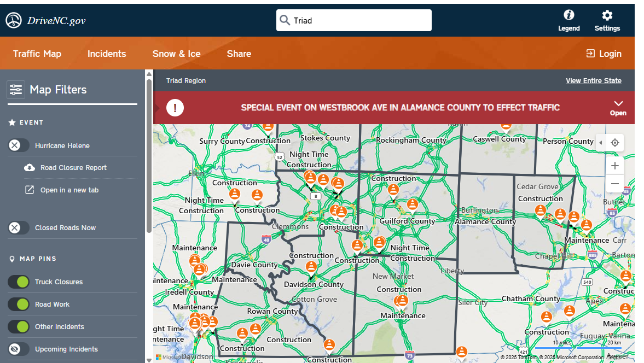The height and width of the screenshot is (363, 644).
Task: Open the Snow & Ice menu
Action: (x=176, y=53)
